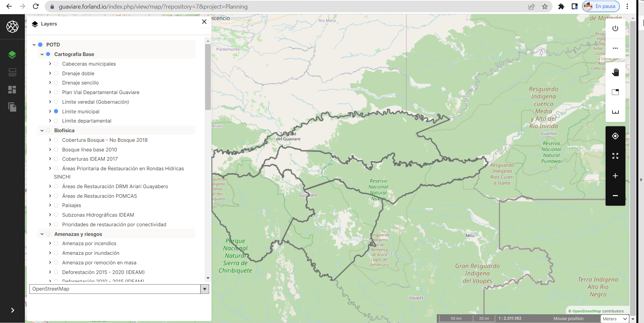Open the dashboard grid sidebar icon
The height and width of the screenshot is (323, 644).
12,90
